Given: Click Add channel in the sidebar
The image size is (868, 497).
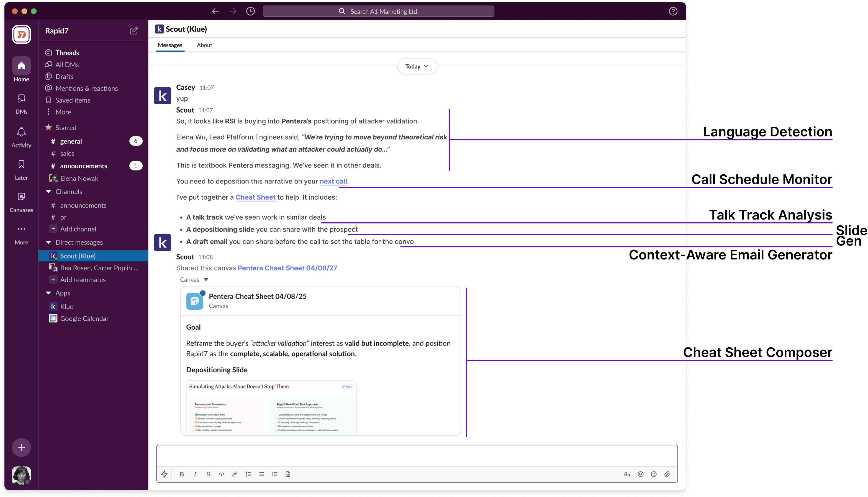Looking at the screenshot, I should (x=73, y=229).
